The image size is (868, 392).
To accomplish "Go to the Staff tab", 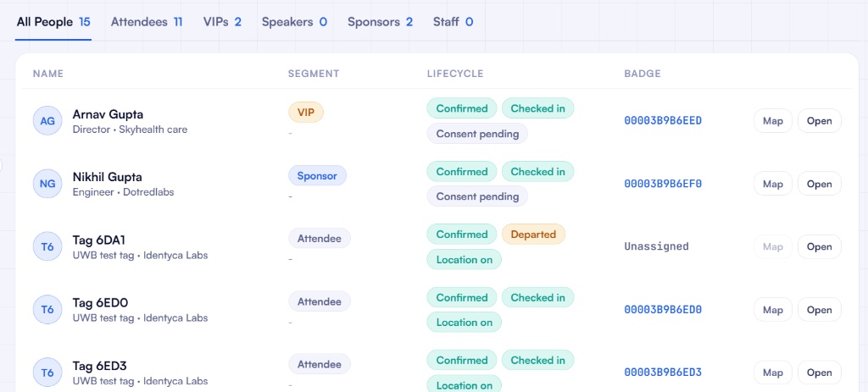I will coord(453,22).
